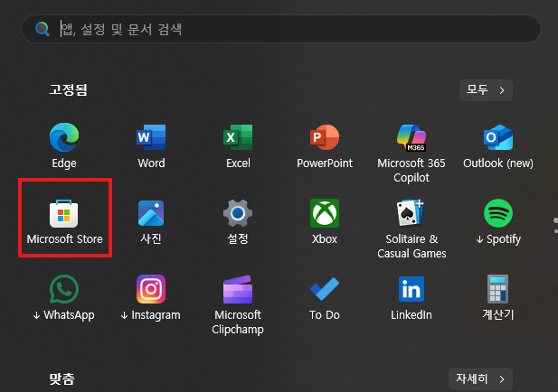The image size is (558, 392).
Task: Launch the Xbox app
Action: [325, 222]
